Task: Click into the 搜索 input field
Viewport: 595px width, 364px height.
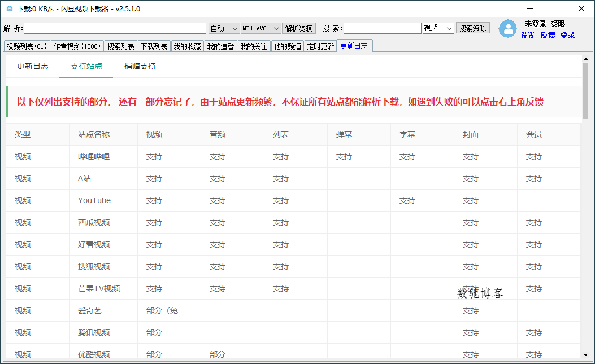Action: pyautogui.click(x=383, y=28)
